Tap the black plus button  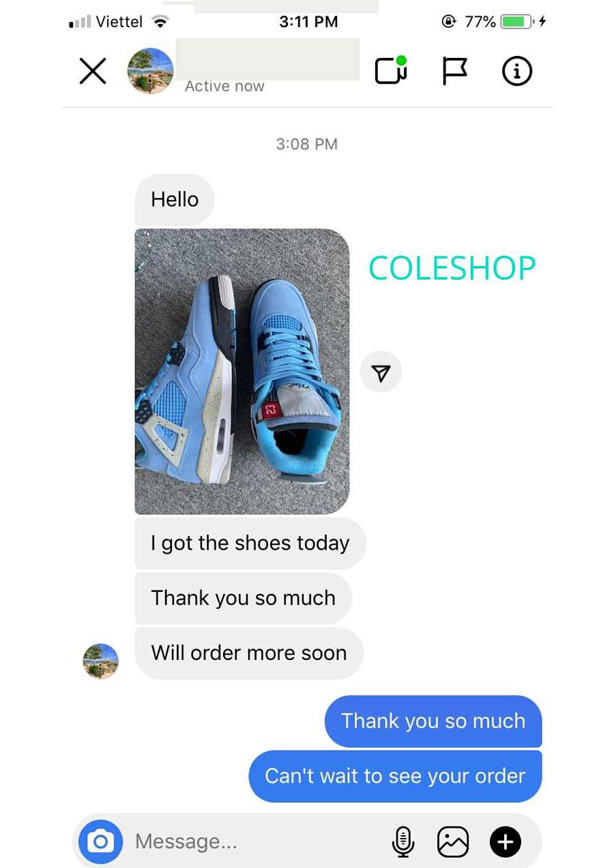point(506,842)
